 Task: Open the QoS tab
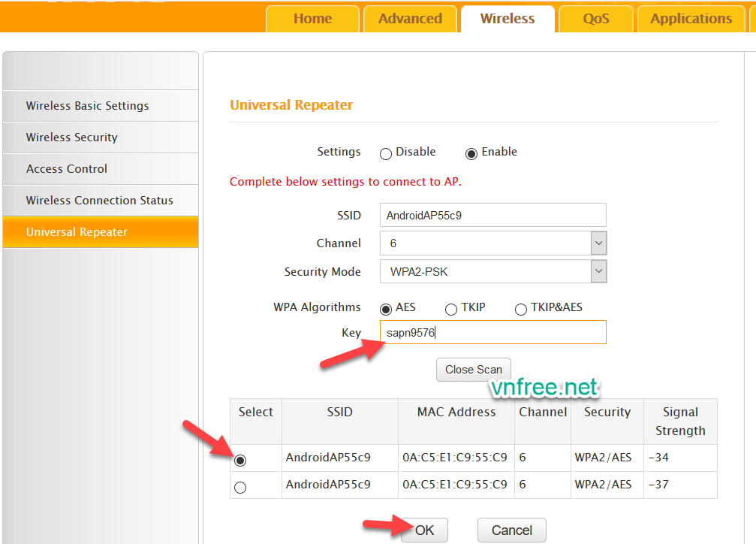click(596, 19)
